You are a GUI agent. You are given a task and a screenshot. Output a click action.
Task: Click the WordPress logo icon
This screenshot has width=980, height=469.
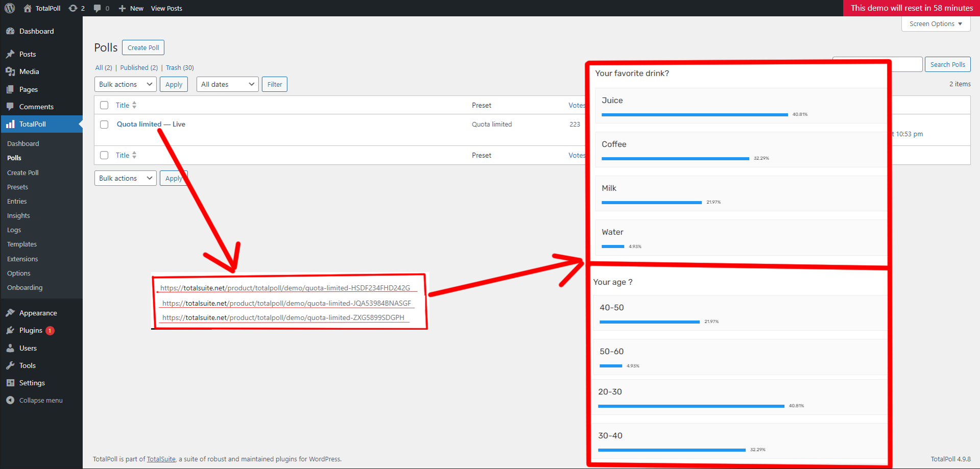(10, 8)
